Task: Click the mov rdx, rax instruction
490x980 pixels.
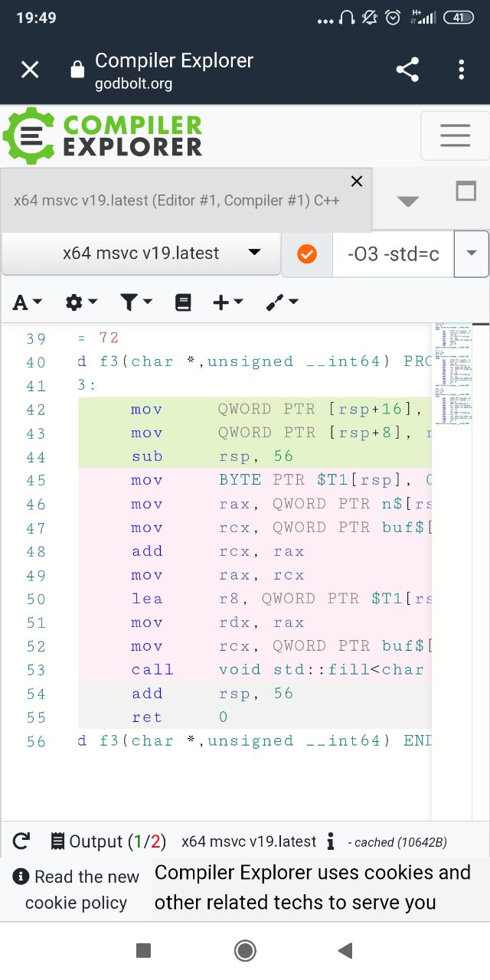Action: 217,622
